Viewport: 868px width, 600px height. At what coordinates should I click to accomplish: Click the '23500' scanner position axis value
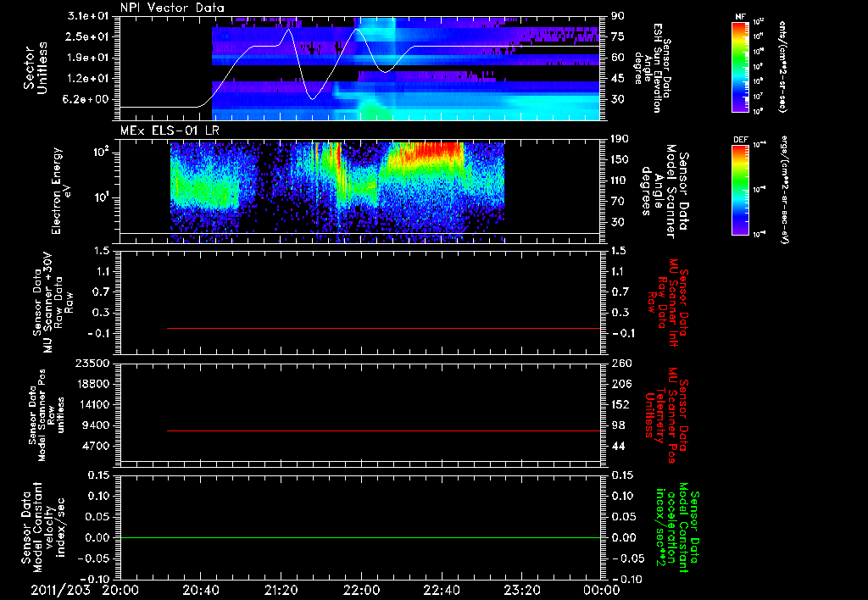92,364
